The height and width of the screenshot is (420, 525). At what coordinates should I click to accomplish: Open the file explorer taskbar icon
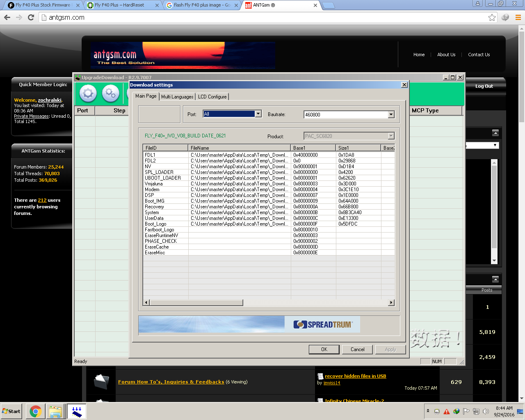55,411
